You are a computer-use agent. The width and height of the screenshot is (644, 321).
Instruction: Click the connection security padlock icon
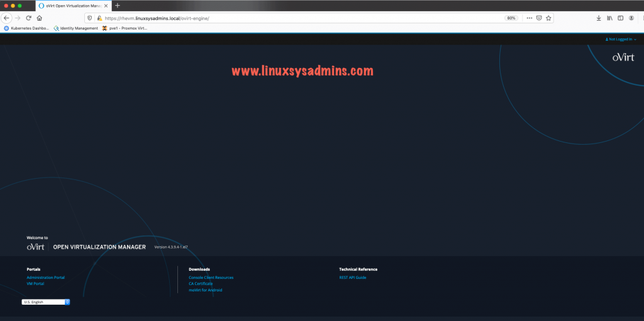coord(99,18)
